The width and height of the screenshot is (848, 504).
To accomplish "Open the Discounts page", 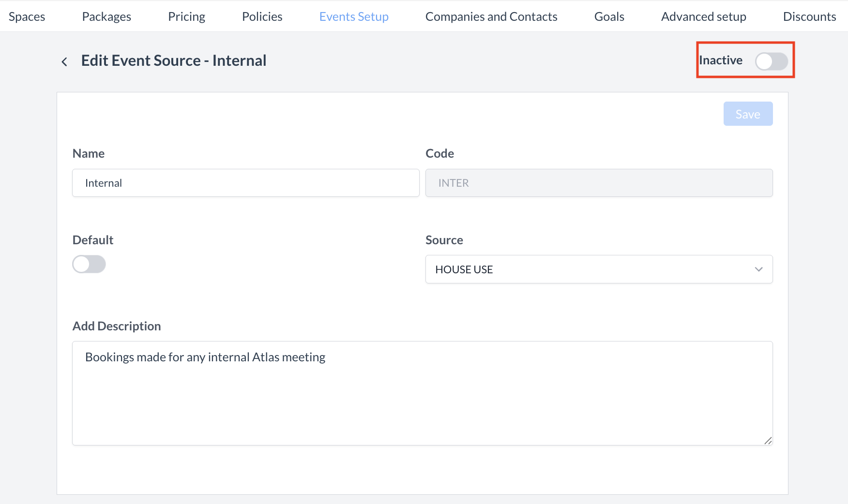I will click(809, 16).
